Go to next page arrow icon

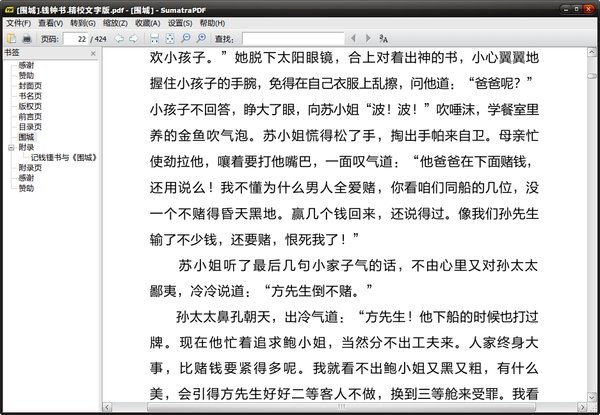pyautogui.click(x=134, y=38)
